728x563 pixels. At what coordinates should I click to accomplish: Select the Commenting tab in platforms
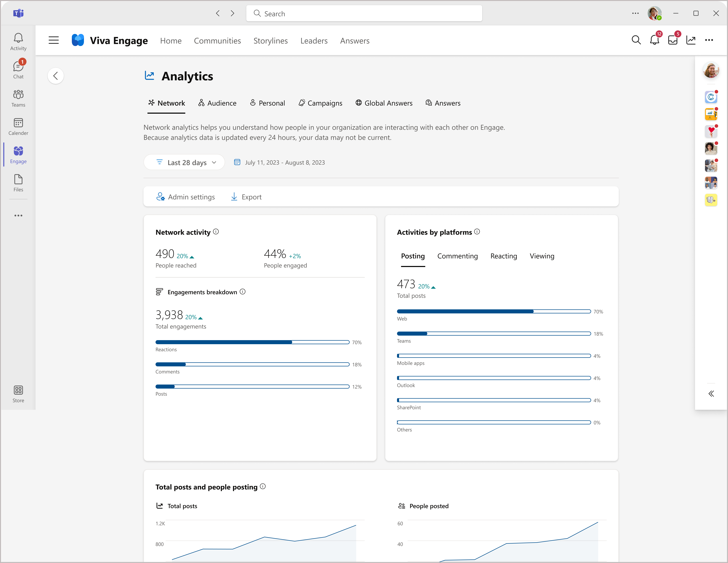pos(458,256)
